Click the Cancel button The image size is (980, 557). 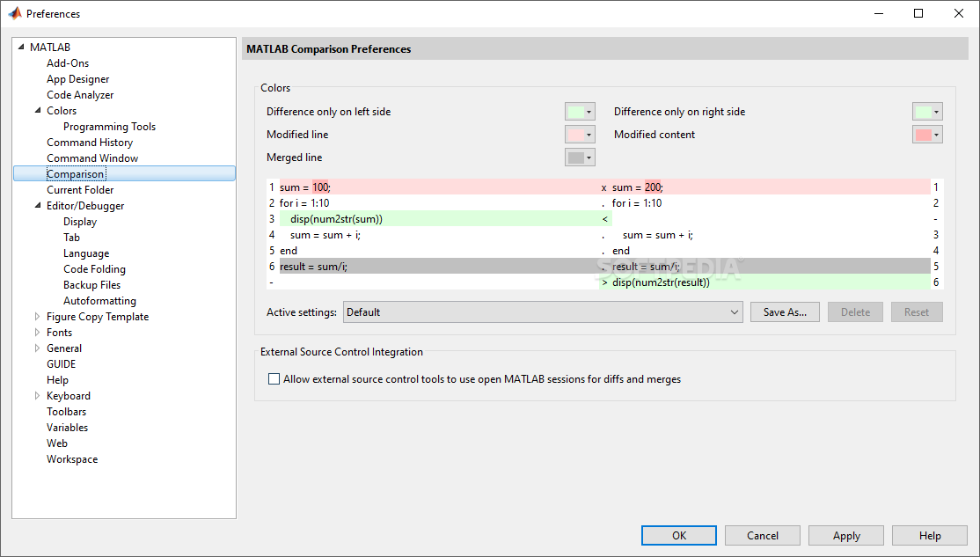[x=763, y=536]
